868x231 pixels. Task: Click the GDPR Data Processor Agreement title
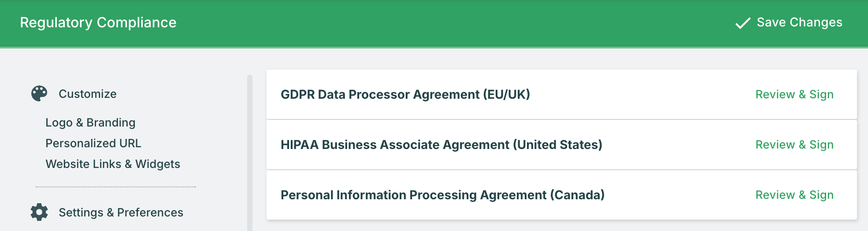(405, 94)
